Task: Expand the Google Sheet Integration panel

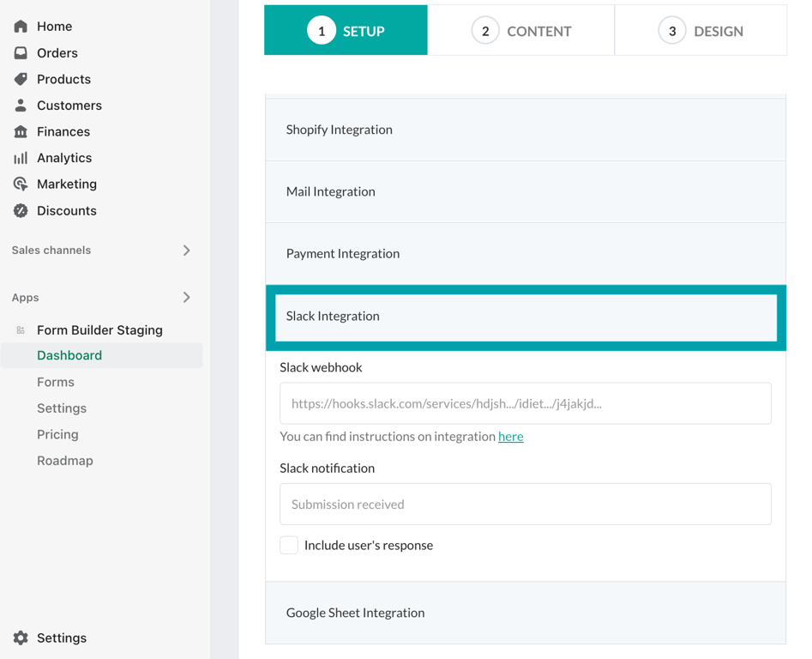Action: 525,613
